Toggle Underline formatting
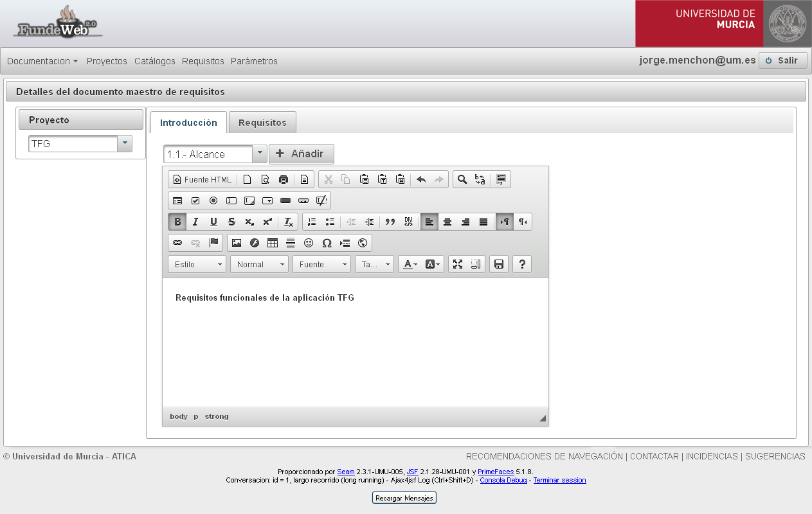812x514 pixels. coord(213,222)
